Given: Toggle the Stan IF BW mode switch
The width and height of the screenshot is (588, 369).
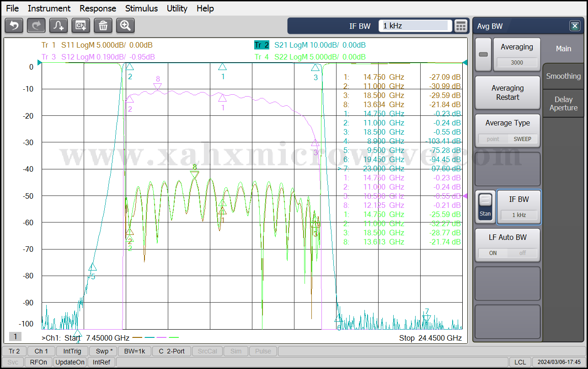Looking at the screenshot, I should [x=485, y=206].
